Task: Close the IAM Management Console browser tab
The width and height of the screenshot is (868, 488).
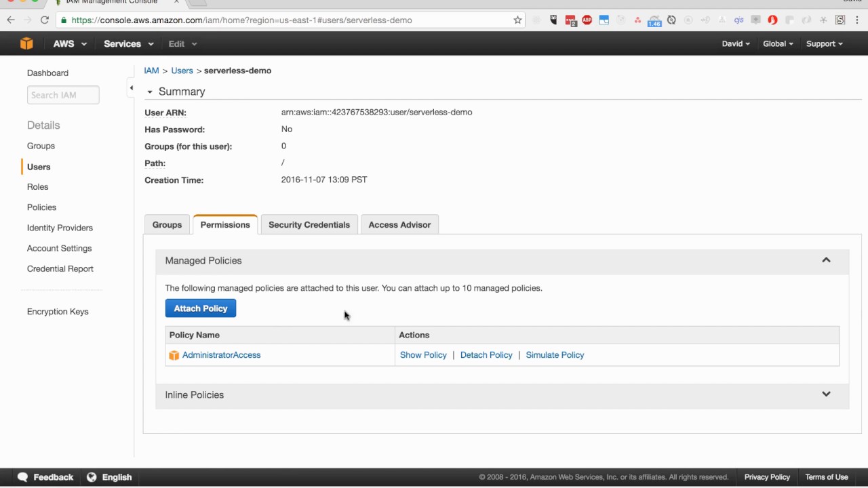Action: tap(176, 2)
